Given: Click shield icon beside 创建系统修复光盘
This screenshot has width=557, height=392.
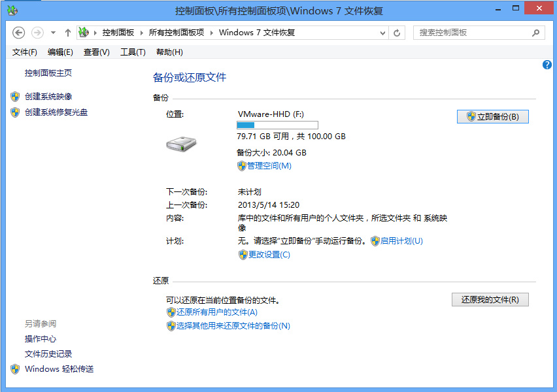Looking at the screenshot, I should click(x=15, y=112).
